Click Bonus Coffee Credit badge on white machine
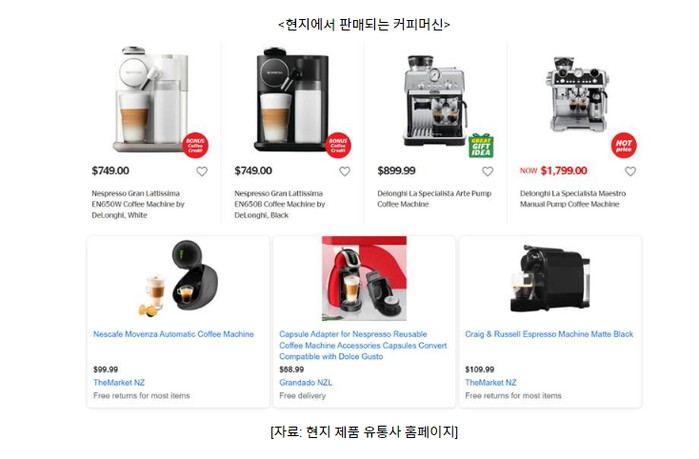The image size is (699, 459). tap(195, 145)
